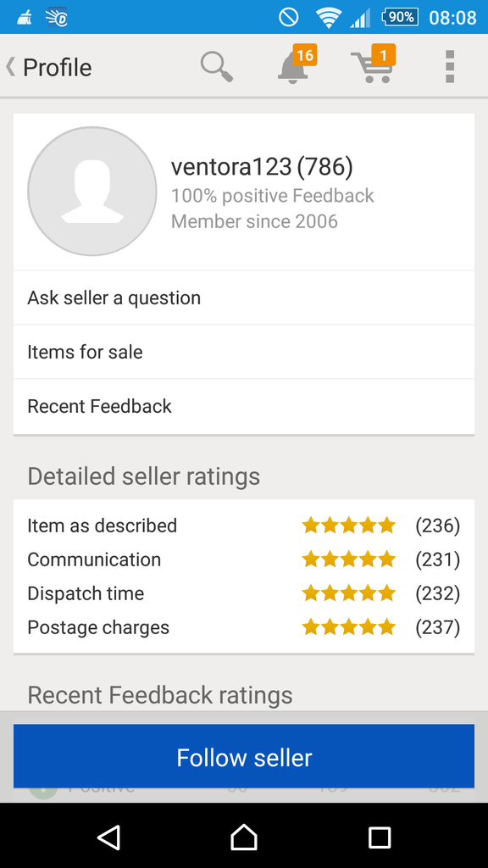Select Ask seller a question
Viewport: 488px width, 868px height.
pos(244,298)
